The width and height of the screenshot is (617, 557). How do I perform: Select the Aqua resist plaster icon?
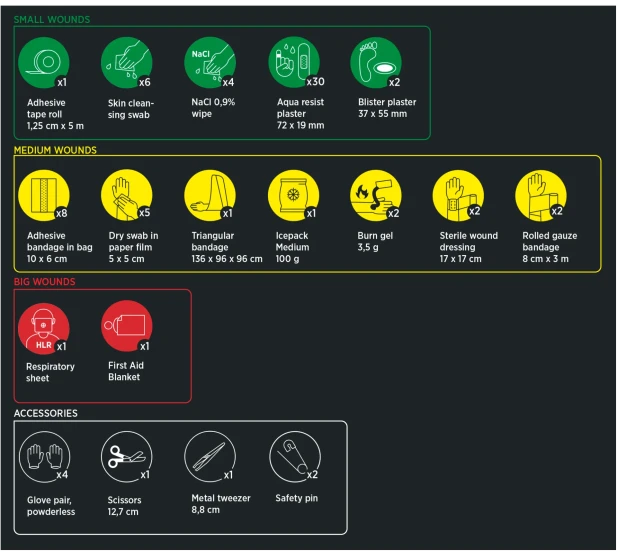pos(294,63)
